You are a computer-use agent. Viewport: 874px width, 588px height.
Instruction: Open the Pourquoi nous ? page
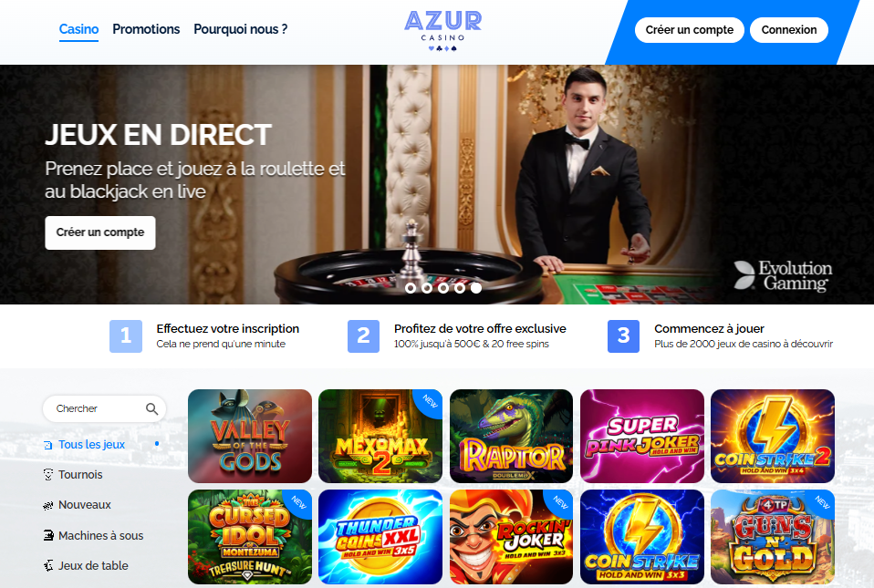pos(240,29)
